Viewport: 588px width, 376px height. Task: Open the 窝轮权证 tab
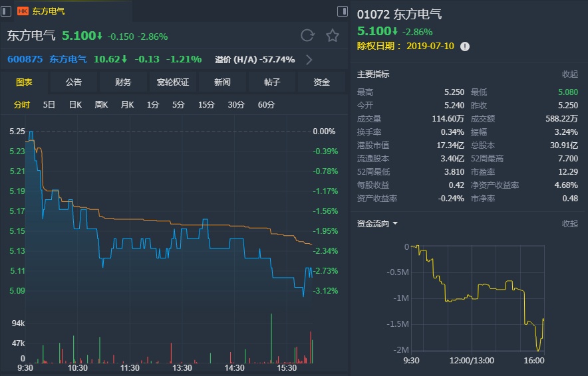click(x=173, y=82)
